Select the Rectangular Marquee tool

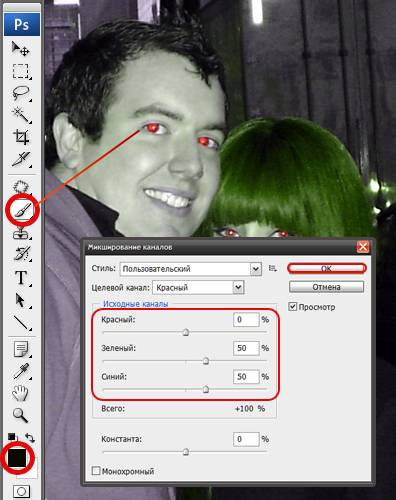[21, 71]
